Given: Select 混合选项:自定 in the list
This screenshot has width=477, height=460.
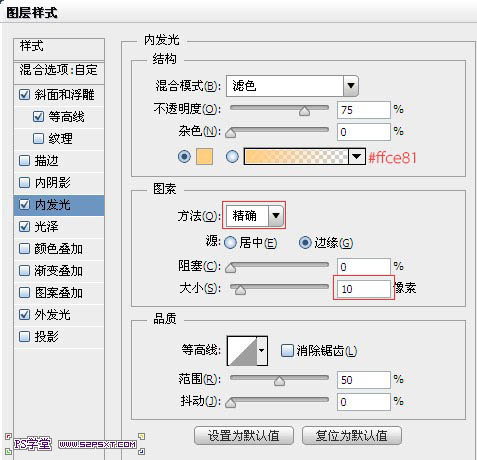Looking at the screenshot, I should [59, 72].
